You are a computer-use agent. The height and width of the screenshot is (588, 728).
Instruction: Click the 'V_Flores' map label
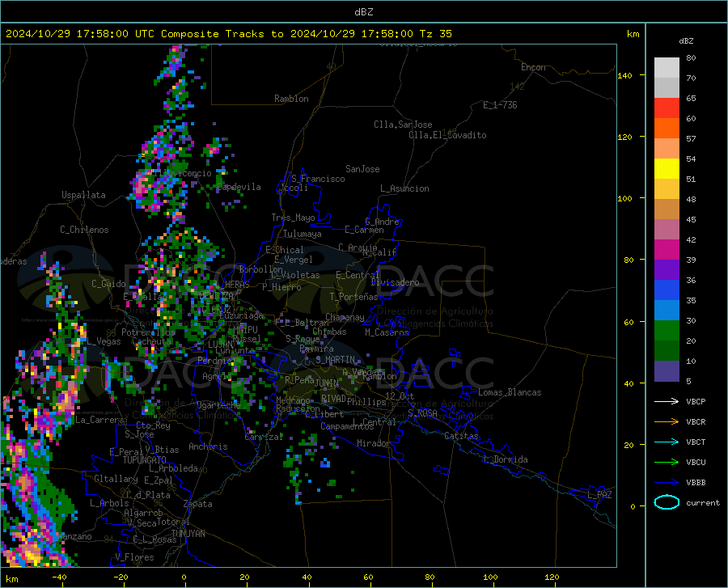134,557
